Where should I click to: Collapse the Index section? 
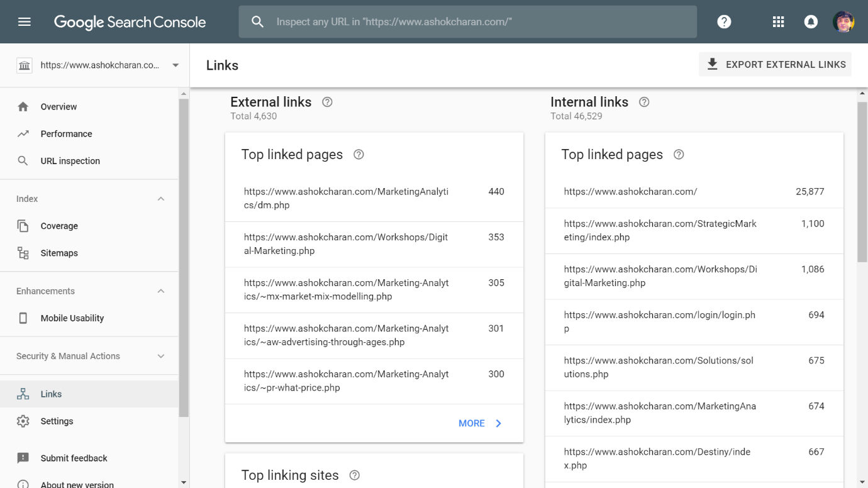click(x=160, y=199)
